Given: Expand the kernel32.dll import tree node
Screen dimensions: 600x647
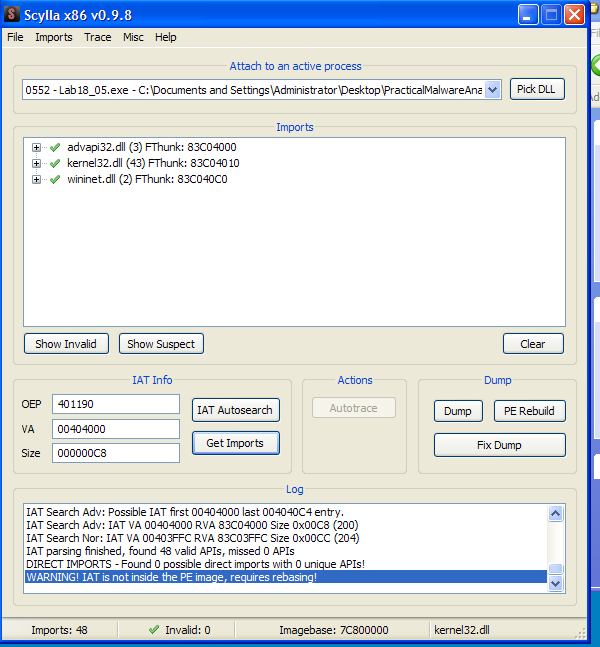Looking at the screenshot, I should (37, 164).
